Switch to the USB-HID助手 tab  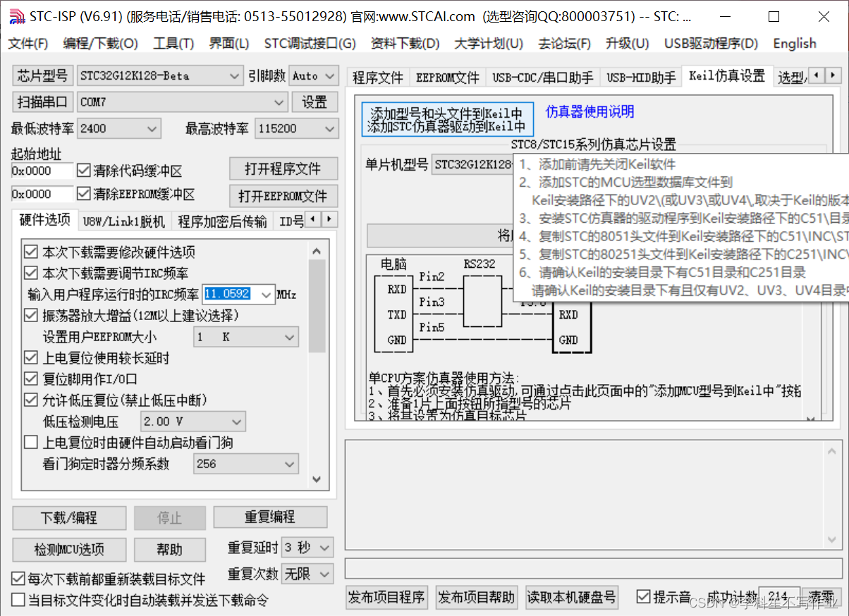pos(640,77)
